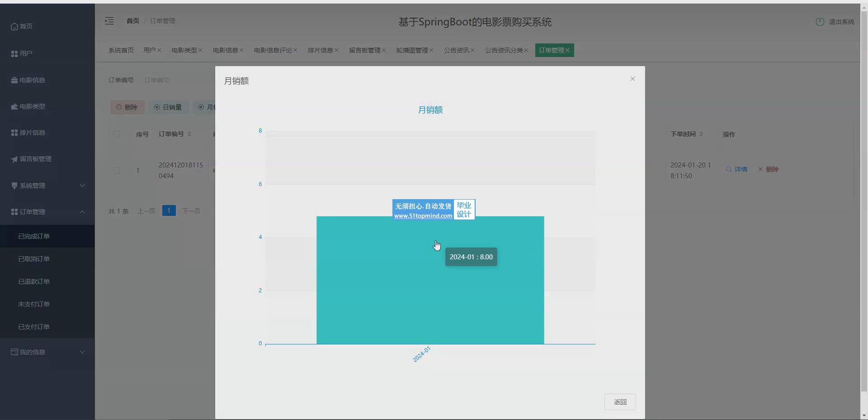The width and height of the screenshot is (868, 420).
Task: Click the red 删除 button
Action: coord(127,107)
